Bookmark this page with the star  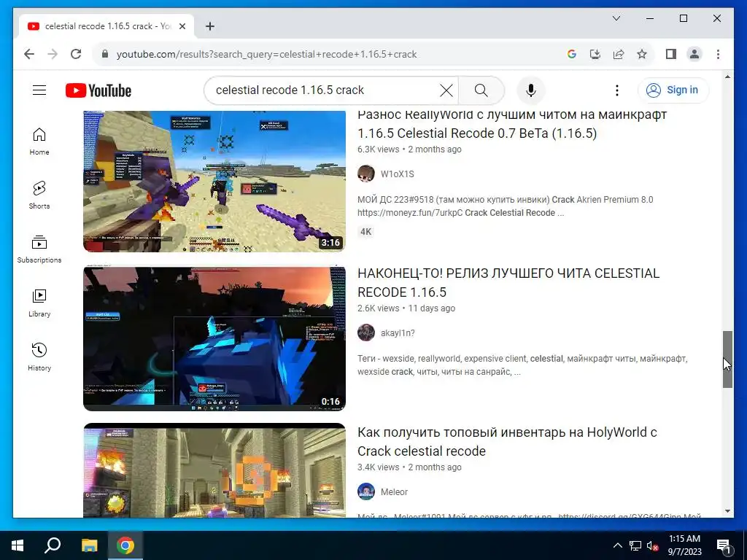click(642, 54)
